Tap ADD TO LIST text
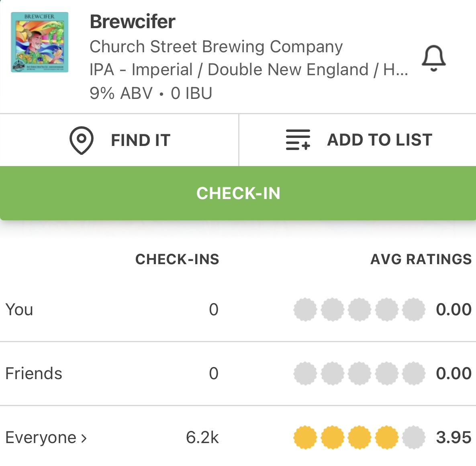The width and height of the screenshot is (476, 466). tap(380, 140)
